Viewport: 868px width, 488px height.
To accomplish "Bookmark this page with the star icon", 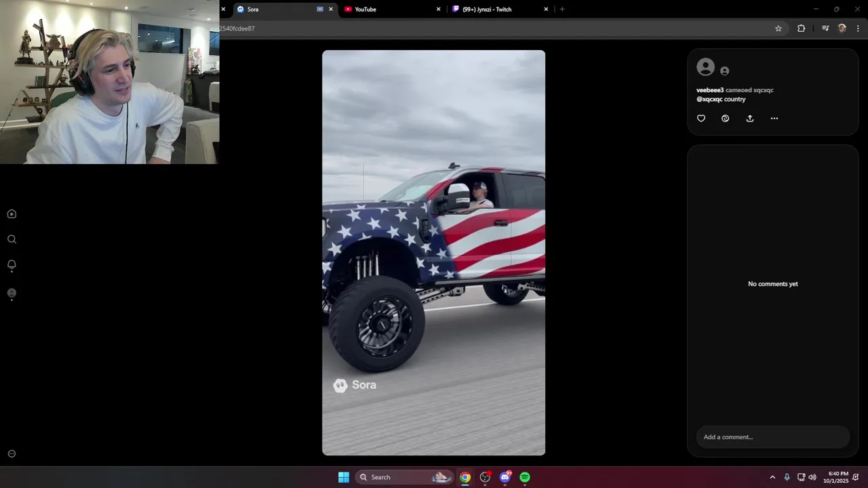I will pos(778,28).
